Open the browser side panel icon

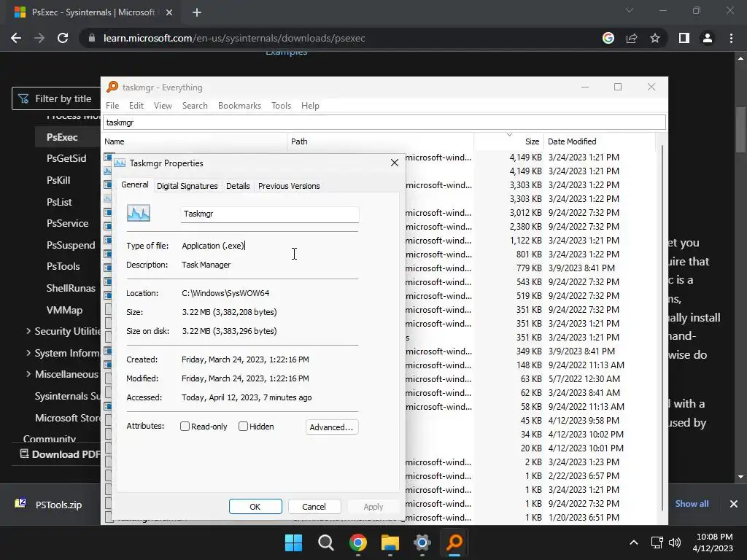[x=684, y=38]
